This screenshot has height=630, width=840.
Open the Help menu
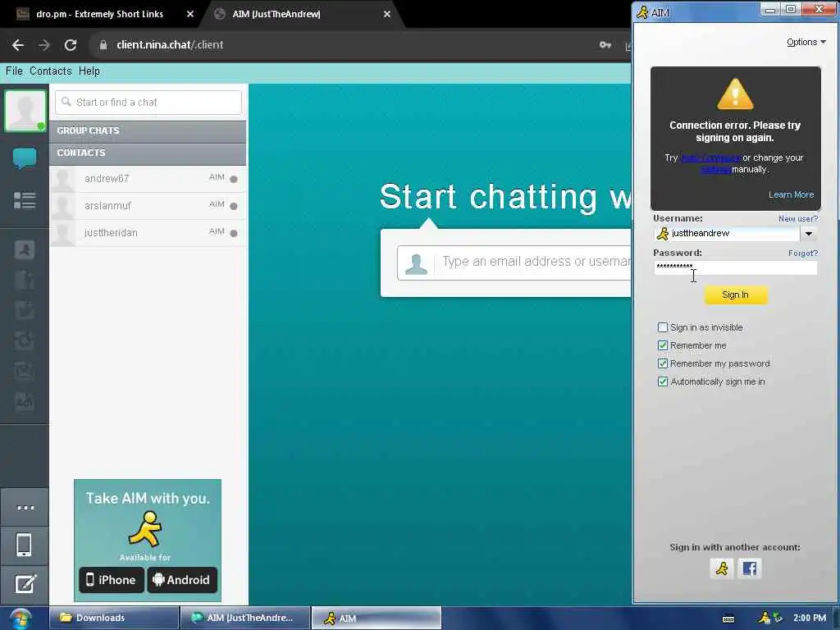[x=89, y=71]
